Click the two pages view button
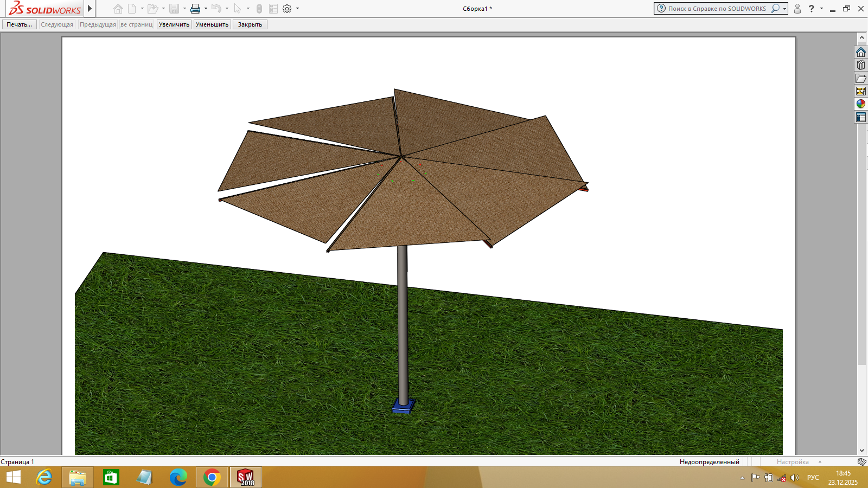Screen dimensions: 868x488 click(x=137, y=24)
